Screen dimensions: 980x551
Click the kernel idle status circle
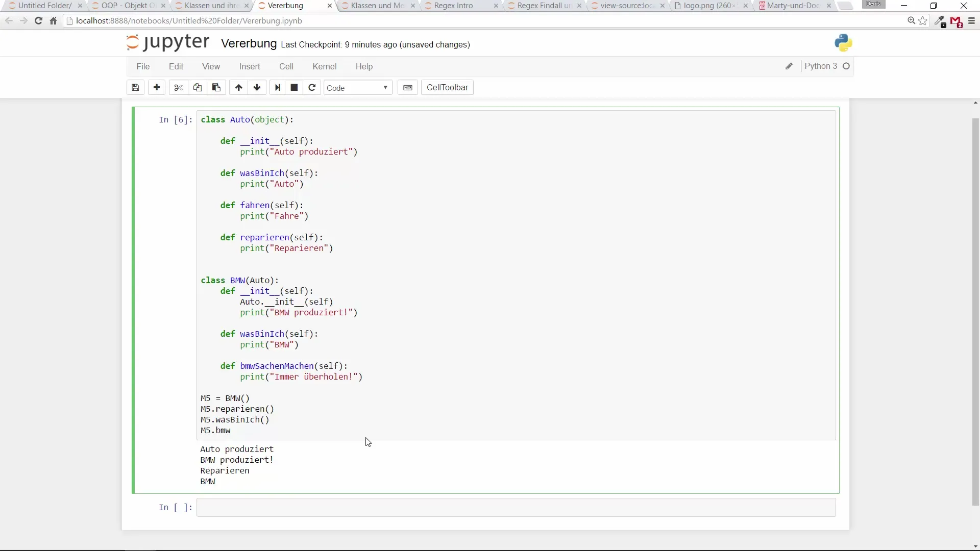846,66
